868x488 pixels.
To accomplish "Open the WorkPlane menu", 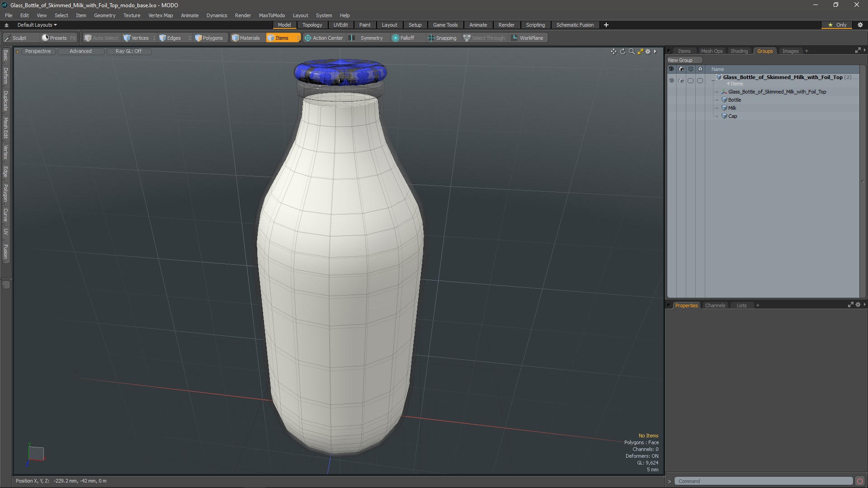I will [x=528, y=38].
